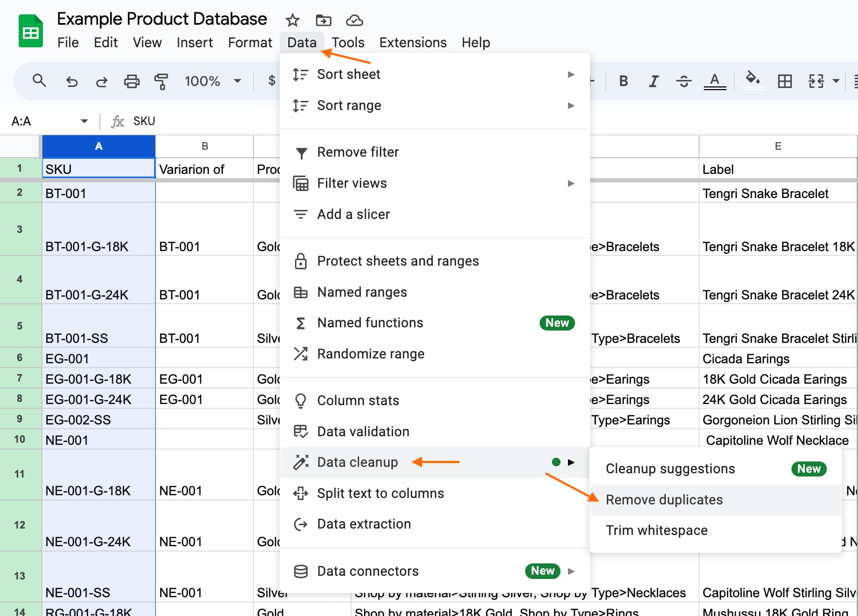
Task: Open Data validation
Action: pyautogui.click(x=435, y=431)
